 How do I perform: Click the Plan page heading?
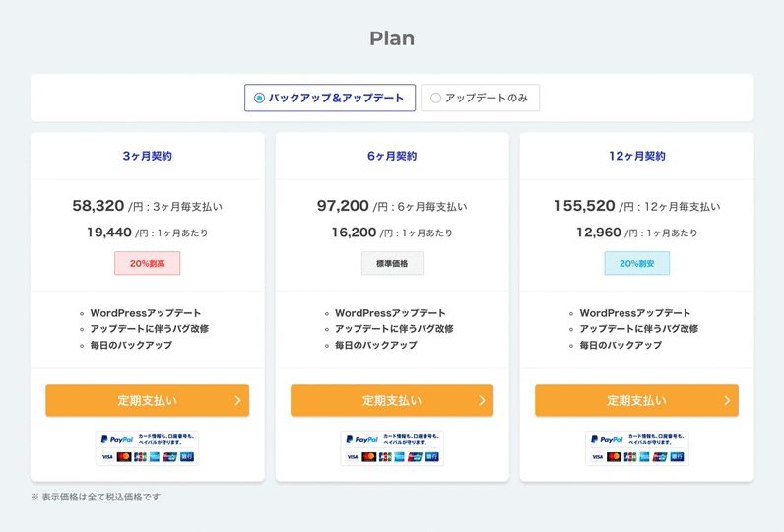tap(392, 38)
